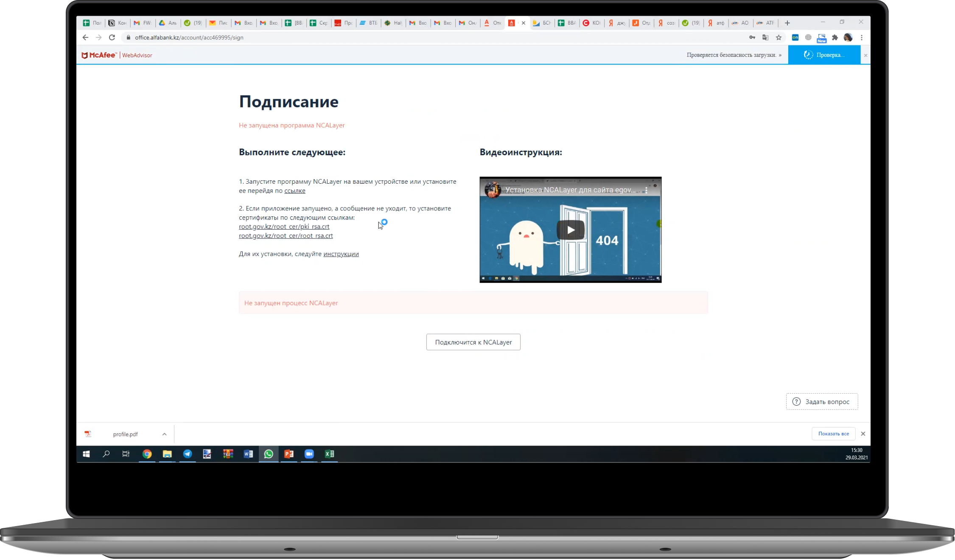
Task: Click the Chrome icon in the taskbar
Action: (147, 454)
